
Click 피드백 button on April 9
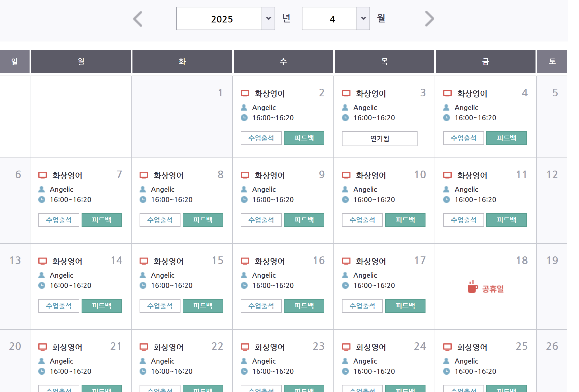coord(304,220)
